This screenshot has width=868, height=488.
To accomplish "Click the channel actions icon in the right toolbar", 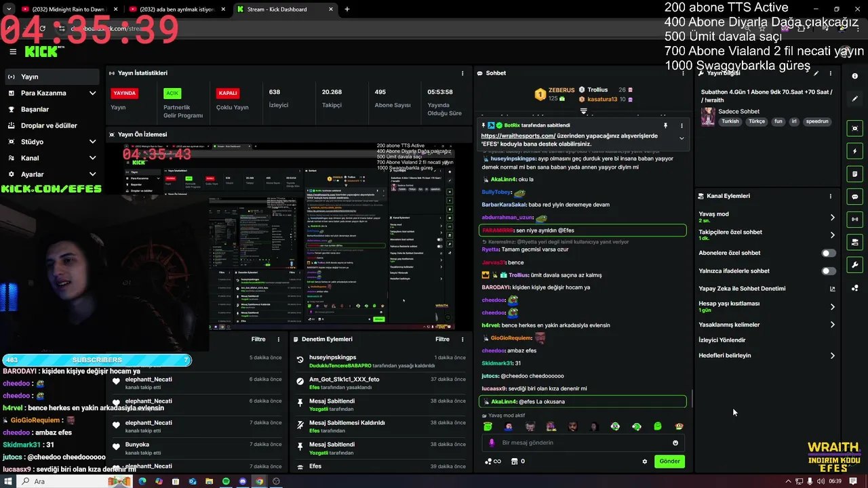I will click(x=855, y=242).
